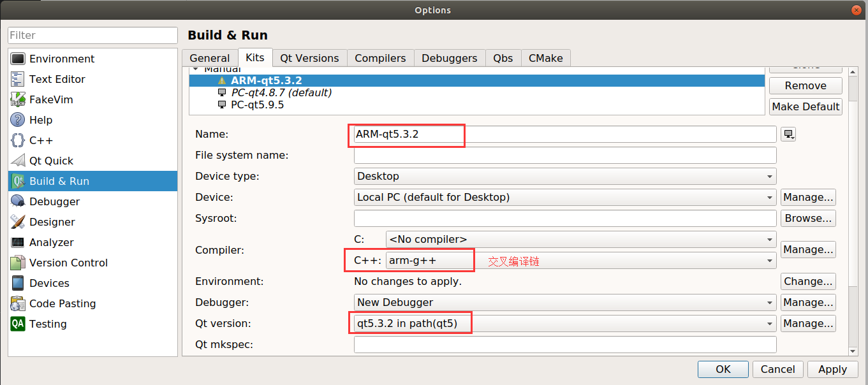Open the Debugger bug icon
This screenshot has height=385, width=868.
(18, 201)
